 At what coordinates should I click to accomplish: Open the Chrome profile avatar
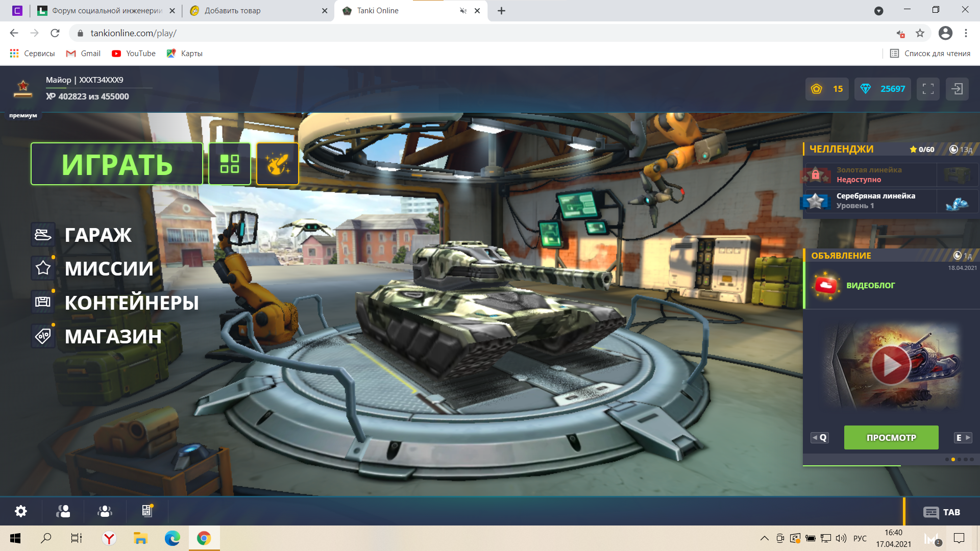945,33
